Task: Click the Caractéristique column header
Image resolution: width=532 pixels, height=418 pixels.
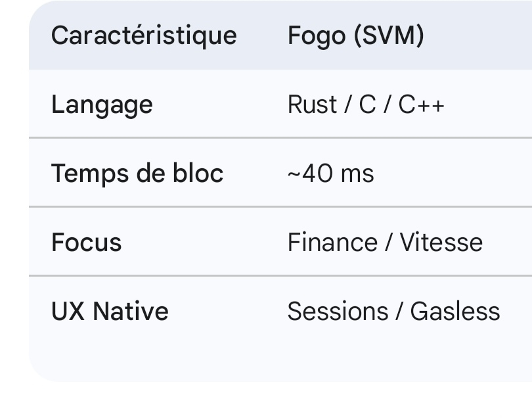Action: 144,35
